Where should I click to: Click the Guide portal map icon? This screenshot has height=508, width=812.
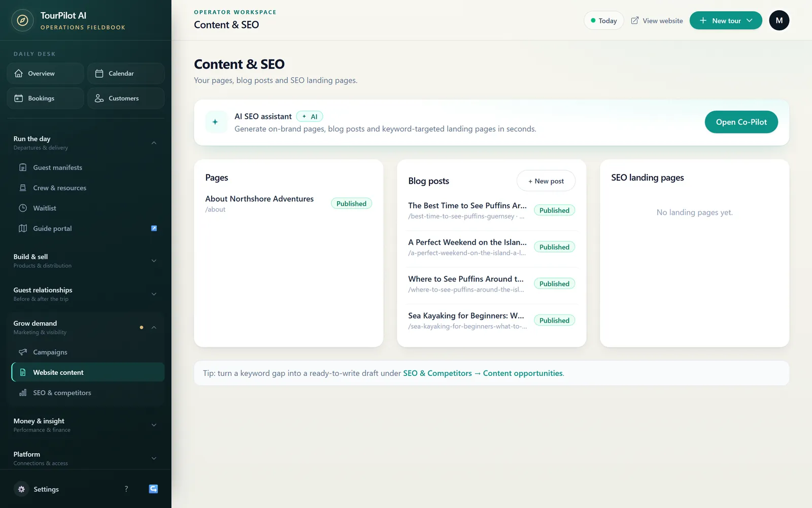click(23, 229)
